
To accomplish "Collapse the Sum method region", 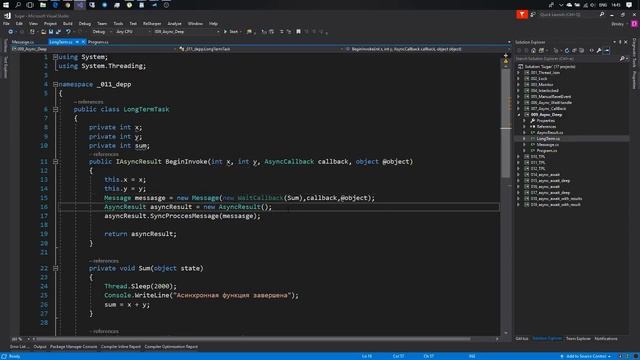I will click(55, 269).
